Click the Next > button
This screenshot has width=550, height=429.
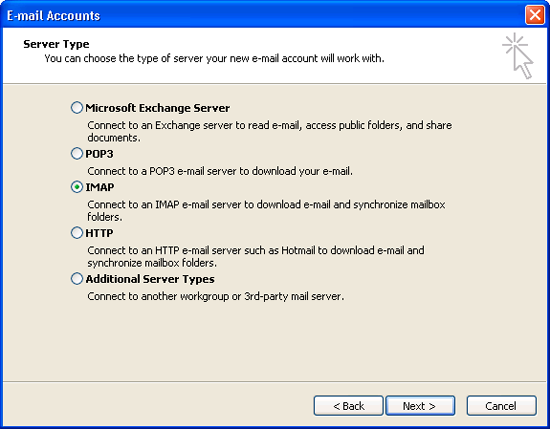point(420,406)
